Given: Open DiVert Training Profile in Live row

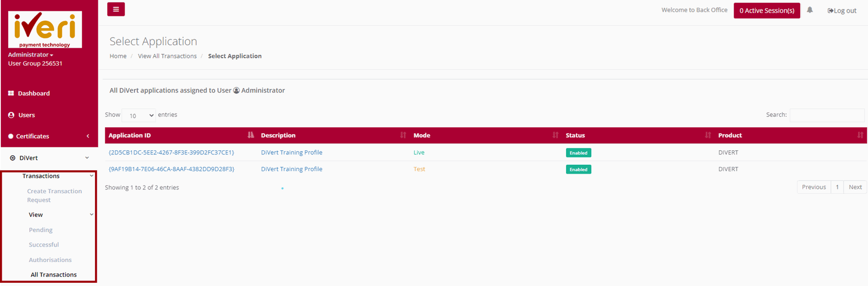Looking at the screenshot, I should (292, 153).
